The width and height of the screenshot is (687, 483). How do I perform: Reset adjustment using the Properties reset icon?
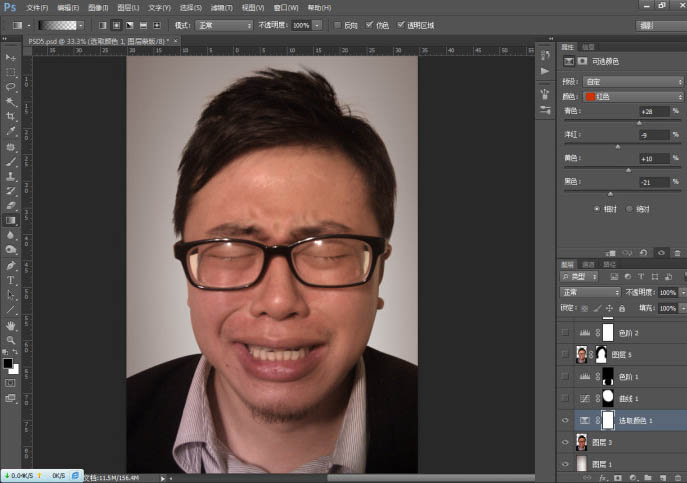click(643, 253)
